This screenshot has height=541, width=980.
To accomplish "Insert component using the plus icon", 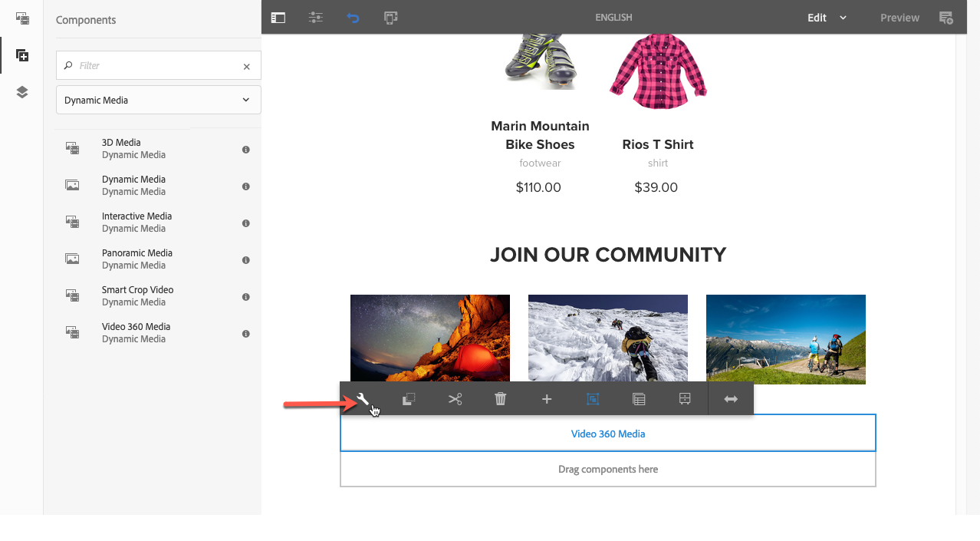I will (x=547, y=399).
